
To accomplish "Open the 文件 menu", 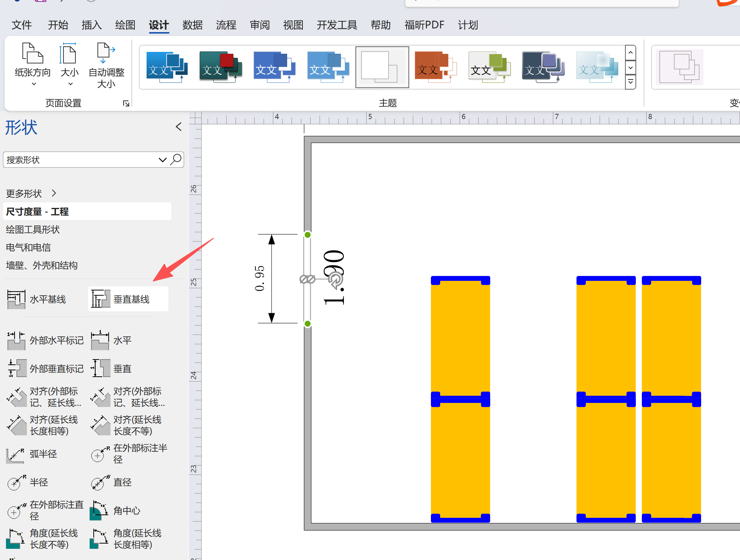I will click(22, 25).
